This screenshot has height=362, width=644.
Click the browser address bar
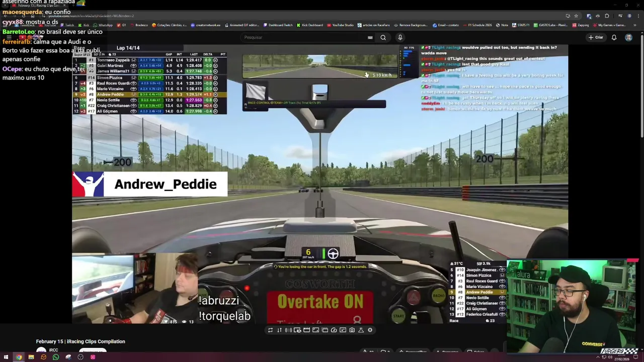point(302,16)
